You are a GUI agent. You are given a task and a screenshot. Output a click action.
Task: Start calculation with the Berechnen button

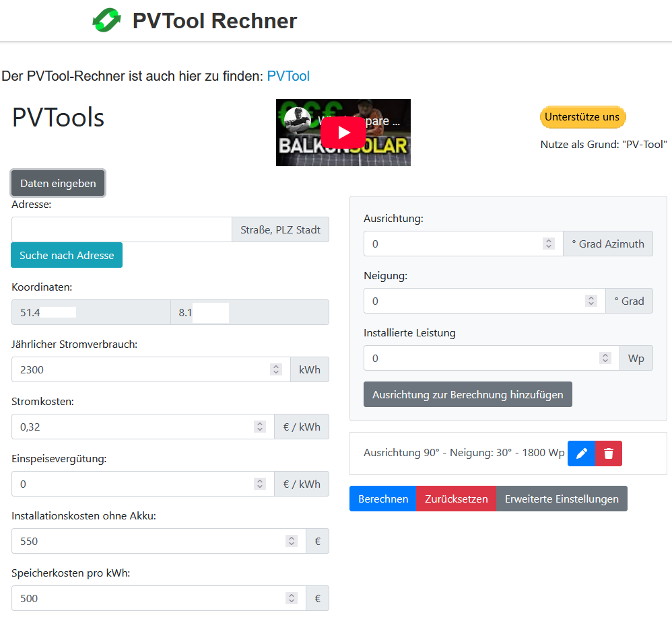coord(382,499)
